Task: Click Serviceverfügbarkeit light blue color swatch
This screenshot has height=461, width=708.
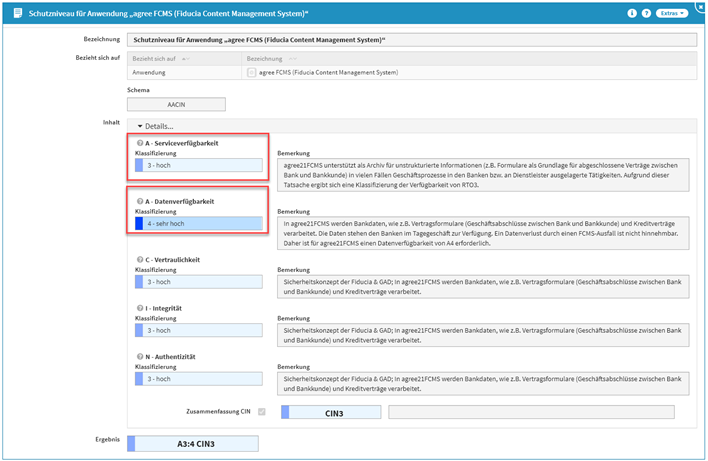Action: pyautogui.click(x=139, y=165)
